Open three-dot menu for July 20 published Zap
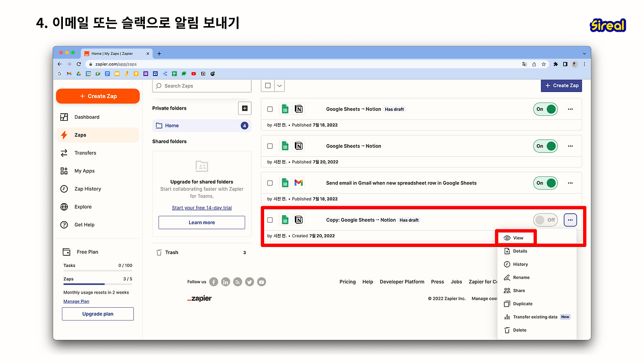This screenshot has height=362, width=644. [570, 146]
